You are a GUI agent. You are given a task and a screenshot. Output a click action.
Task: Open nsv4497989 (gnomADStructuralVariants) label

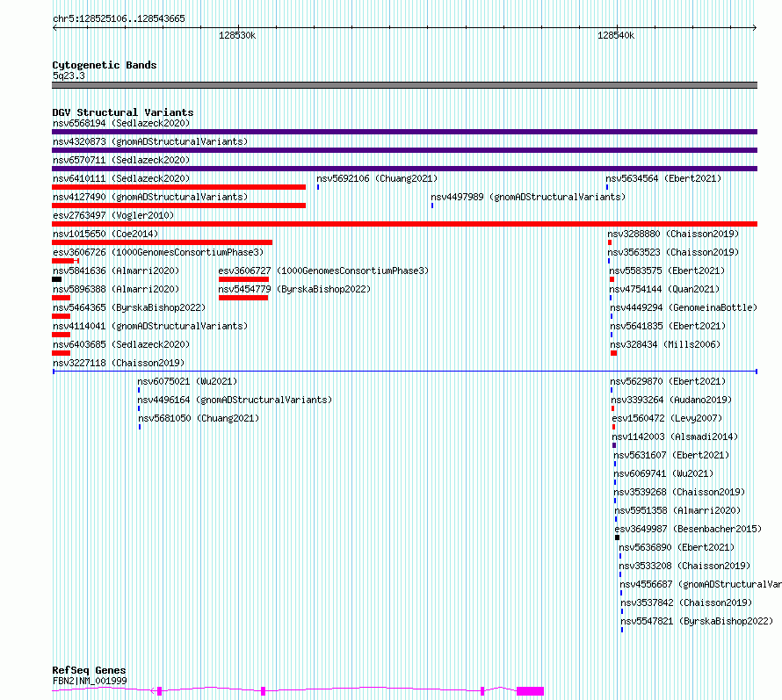pos(528,197)
